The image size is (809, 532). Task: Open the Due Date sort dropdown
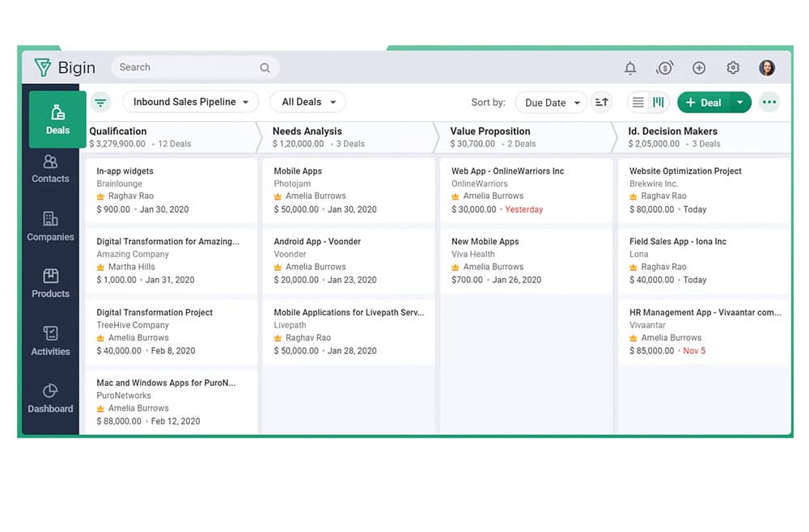552,103
